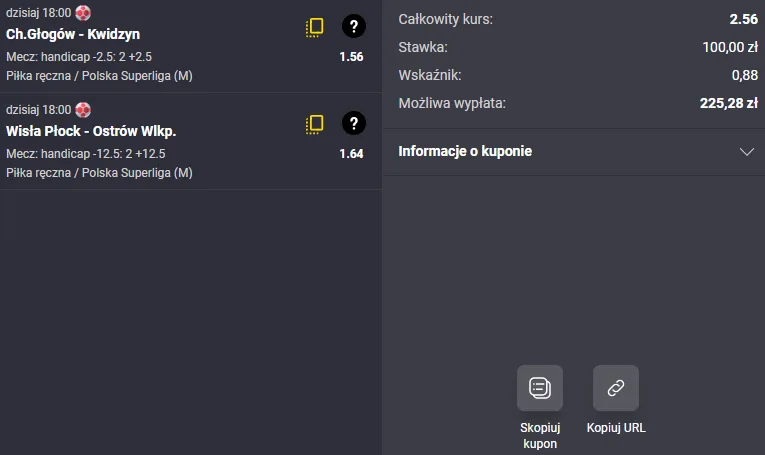Open the Ch.Głogów - Kwidzyn match title
This screenshot has height=455, width=765.
point(73,34)
